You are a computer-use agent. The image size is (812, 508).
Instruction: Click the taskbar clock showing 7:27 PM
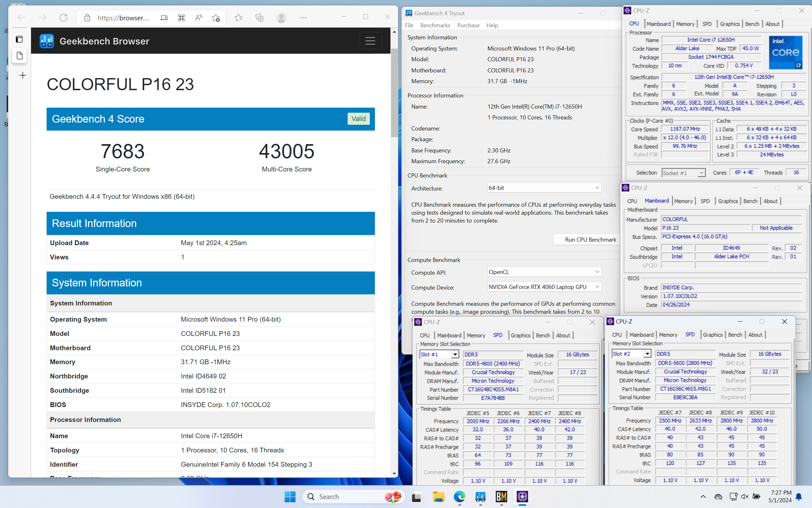tap(780, 497)
